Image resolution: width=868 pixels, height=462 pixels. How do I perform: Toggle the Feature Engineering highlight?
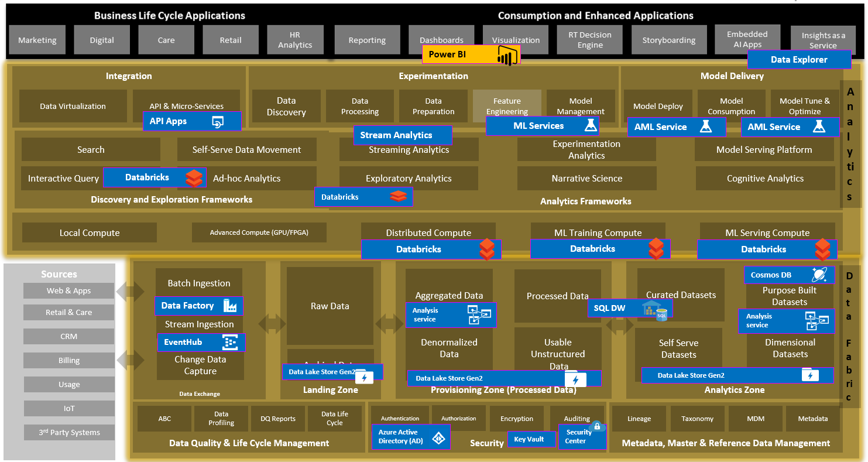(507, 106)
